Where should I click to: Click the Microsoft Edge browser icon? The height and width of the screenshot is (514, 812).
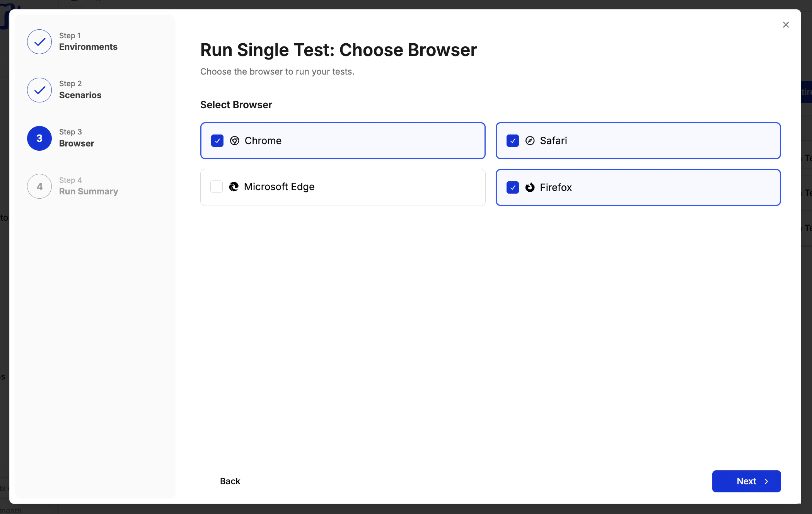click(234, 187)
